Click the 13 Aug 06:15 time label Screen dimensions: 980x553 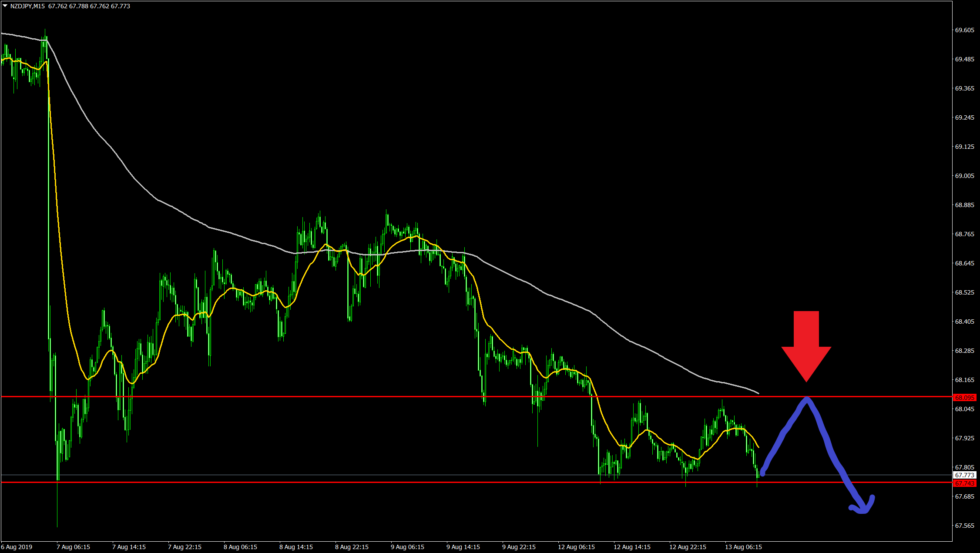click(x=743, y=547)
